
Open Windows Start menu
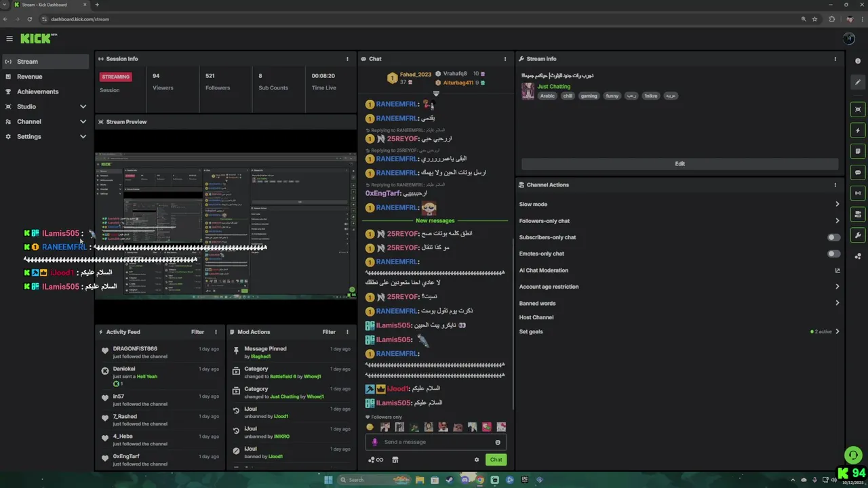coord(328,480)
